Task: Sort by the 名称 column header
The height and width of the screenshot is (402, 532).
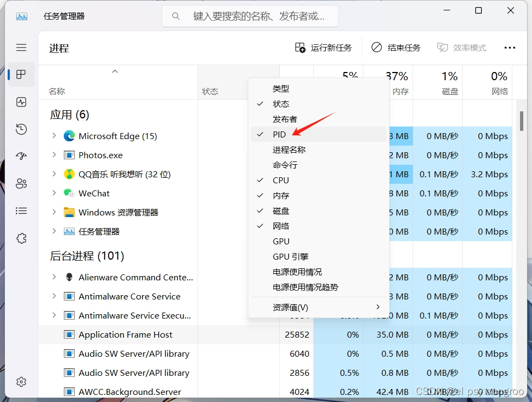Action: [118, 82]
